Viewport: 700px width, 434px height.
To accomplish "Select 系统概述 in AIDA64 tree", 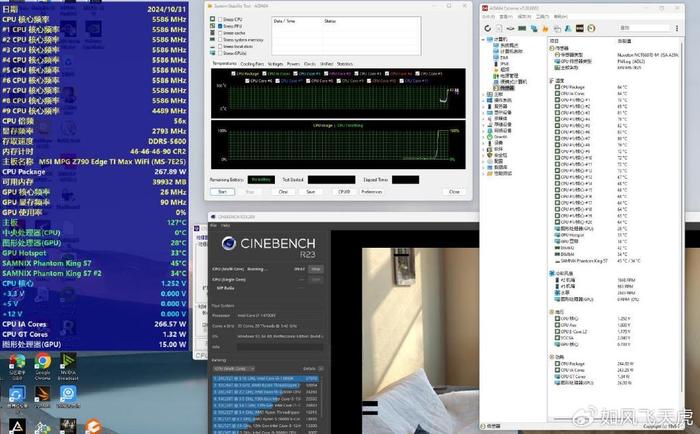I will (509, 46).
